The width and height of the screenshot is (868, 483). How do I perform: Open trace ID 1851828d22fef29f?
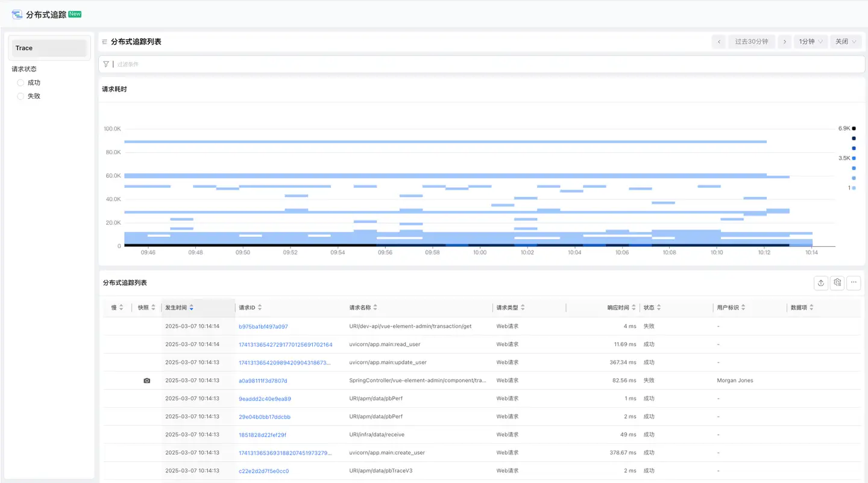tap(262, 435)
